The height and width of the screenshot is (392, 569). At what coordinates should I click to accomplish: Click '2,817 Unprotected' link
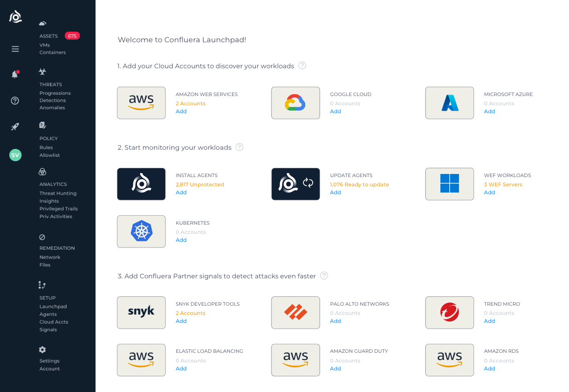(200, 185)
